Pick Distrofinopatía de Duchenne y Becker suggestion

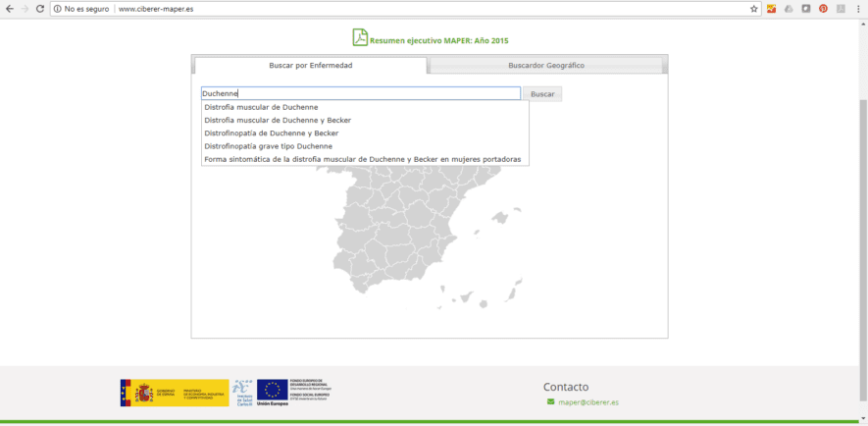tap(271, 133)
